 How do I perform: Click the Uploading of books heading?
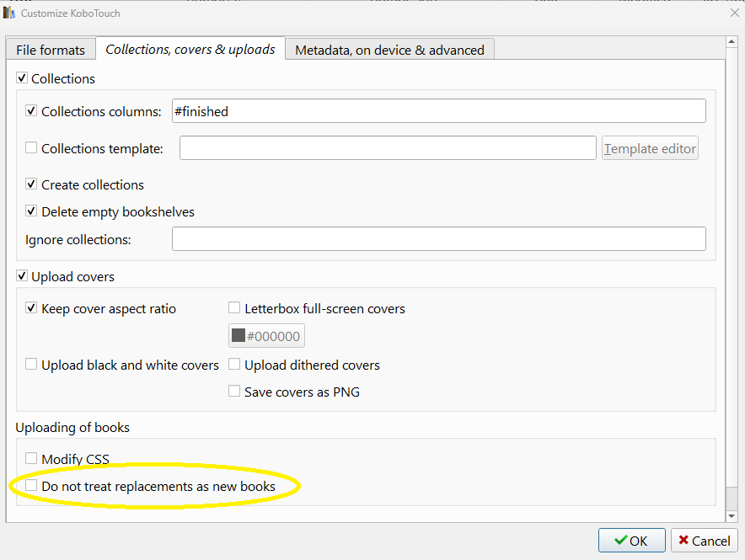tap(72, 428)
